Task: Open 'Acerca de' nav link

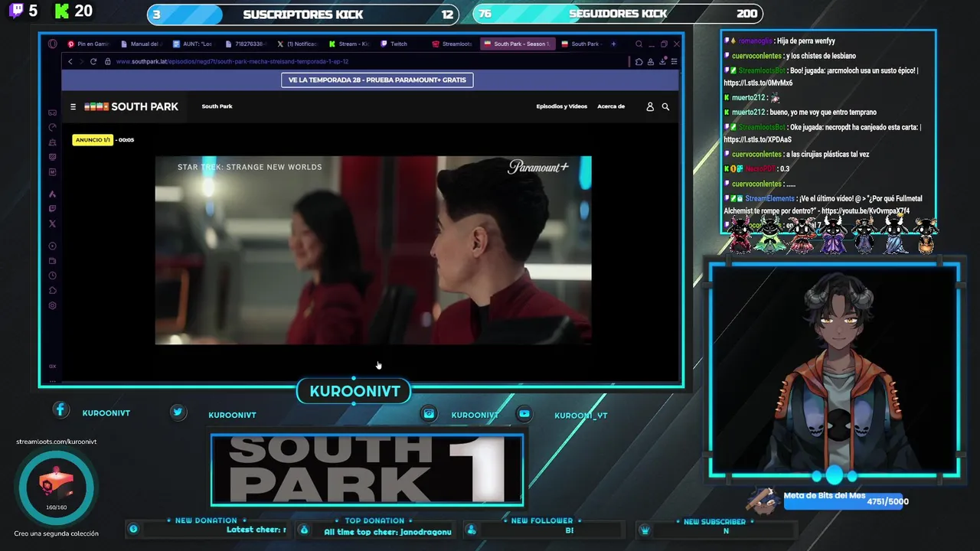Action: (611, 106)
